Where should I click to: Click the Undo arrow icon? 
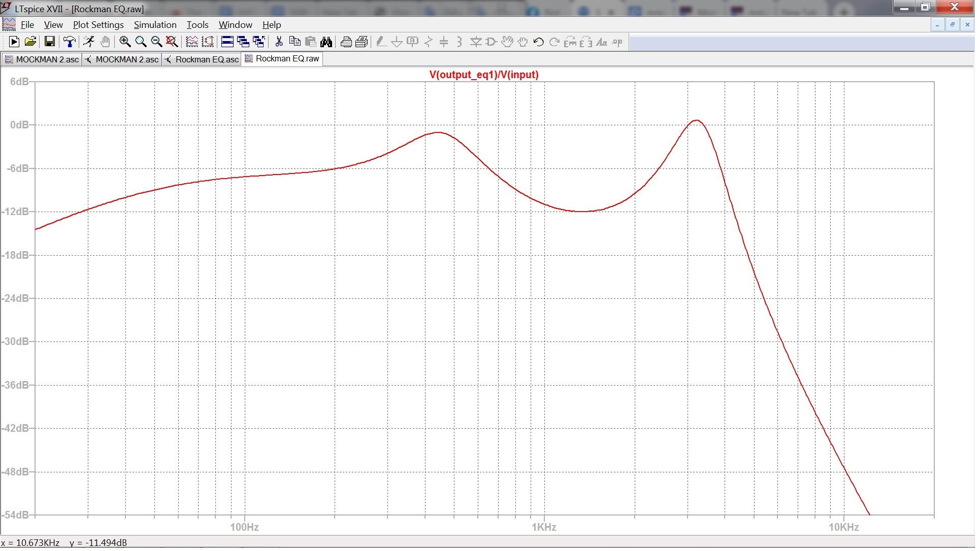point(539,42)
